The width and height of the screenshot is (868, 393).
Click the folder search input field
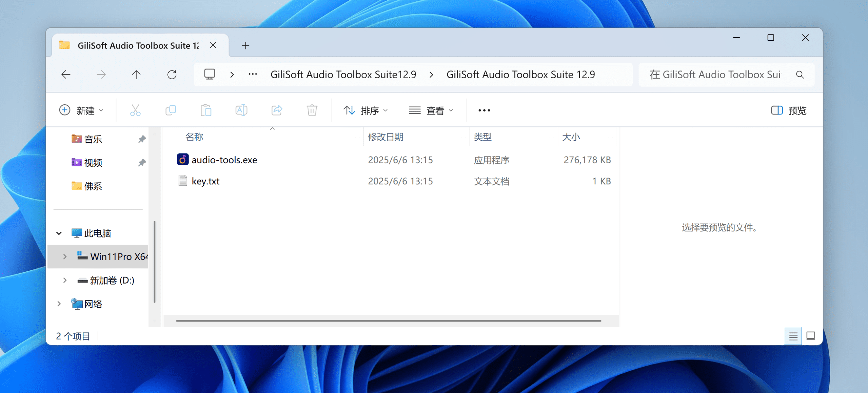715,75
